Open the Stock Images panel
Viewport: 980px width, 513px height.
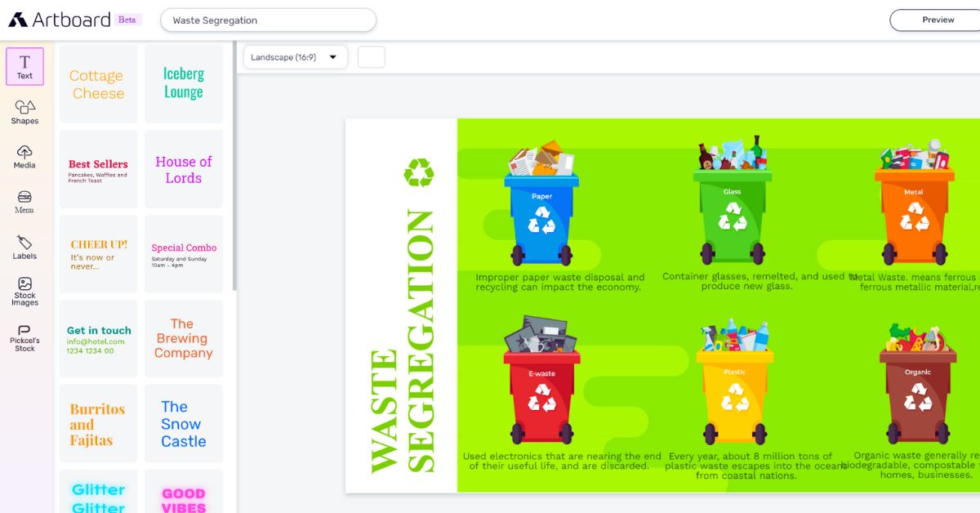24,292
